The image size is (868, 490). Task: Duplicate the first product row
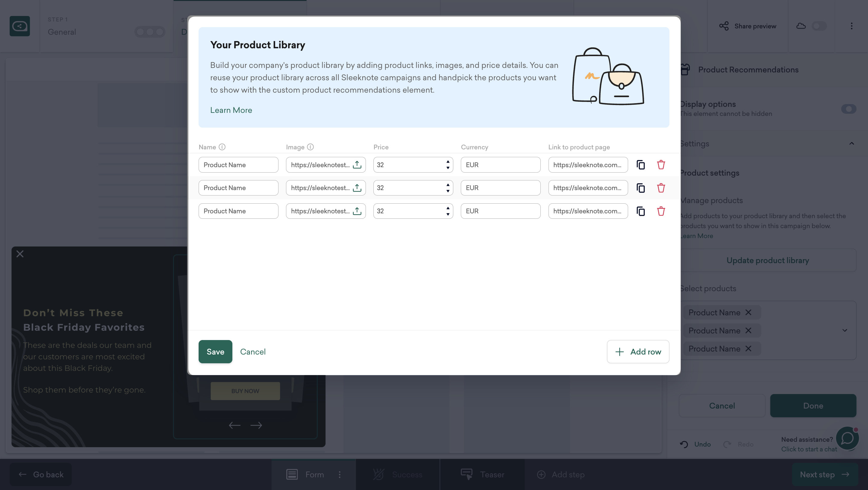click(x=640, y=165)
